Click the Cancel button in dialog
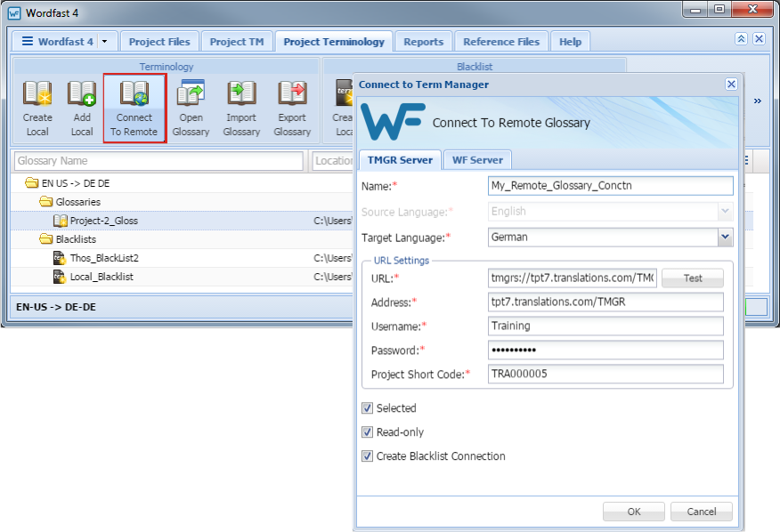The width and height of the screenshot is (780, 532). (702, 512)
